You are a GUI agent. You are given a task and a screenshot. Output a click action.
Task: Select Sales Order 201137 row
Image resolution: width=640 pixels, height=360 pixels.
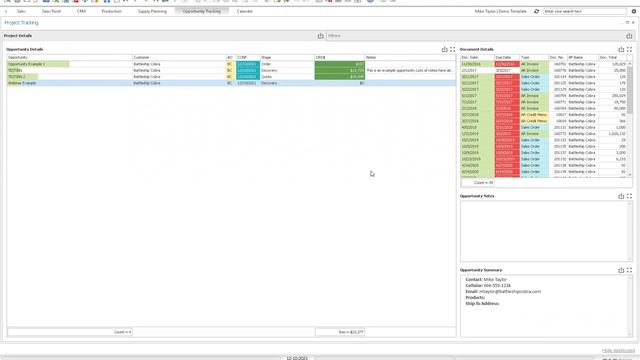tap(544, 153)
